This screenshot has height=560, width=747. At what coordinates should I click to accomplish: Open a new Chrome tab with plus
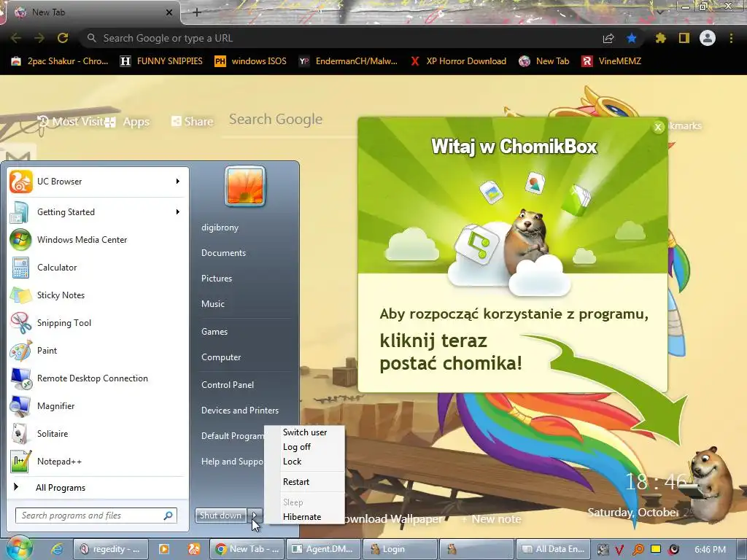[197, 12]
